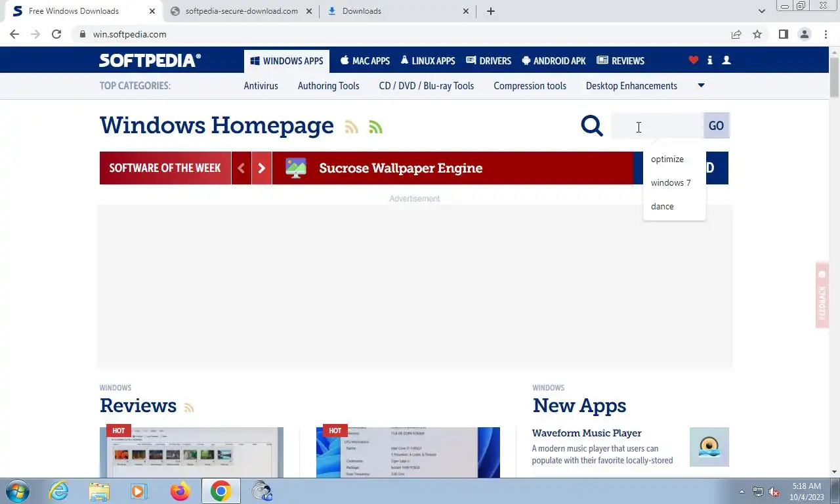Click the info icon in header
Screen dimensions: 840x504
point(710,60)
